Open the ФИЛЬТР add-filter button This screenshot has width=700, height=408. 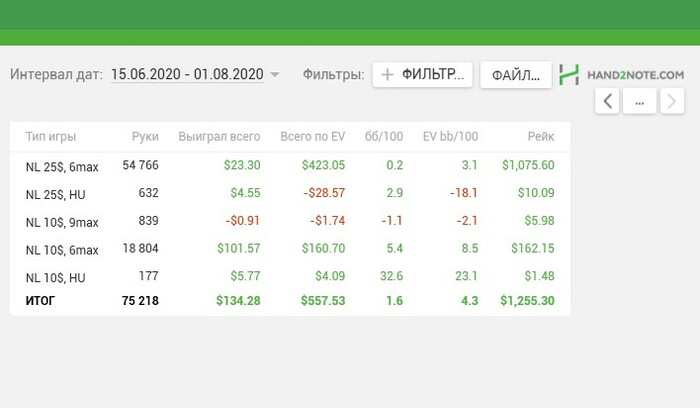[422, 75]
